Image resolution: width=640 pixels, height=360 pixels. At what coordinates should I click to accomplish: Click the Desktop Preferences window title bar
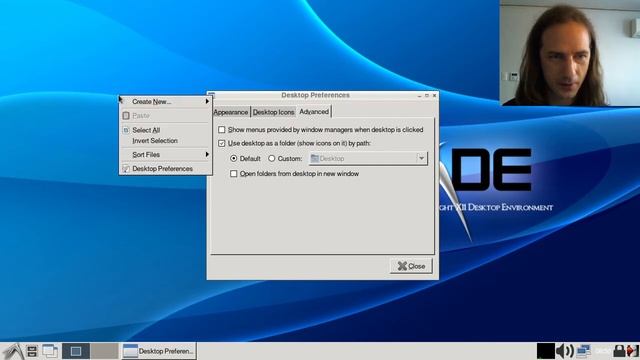pos(315,95)
